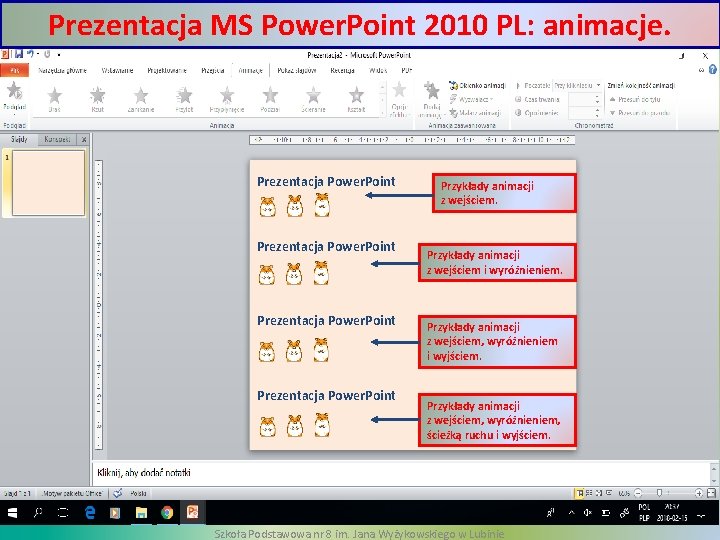Click the 'Motyw pakietu Office' status bar text
Image resolution: width=720 pixels, height=540 pixels.
[73, 493]
